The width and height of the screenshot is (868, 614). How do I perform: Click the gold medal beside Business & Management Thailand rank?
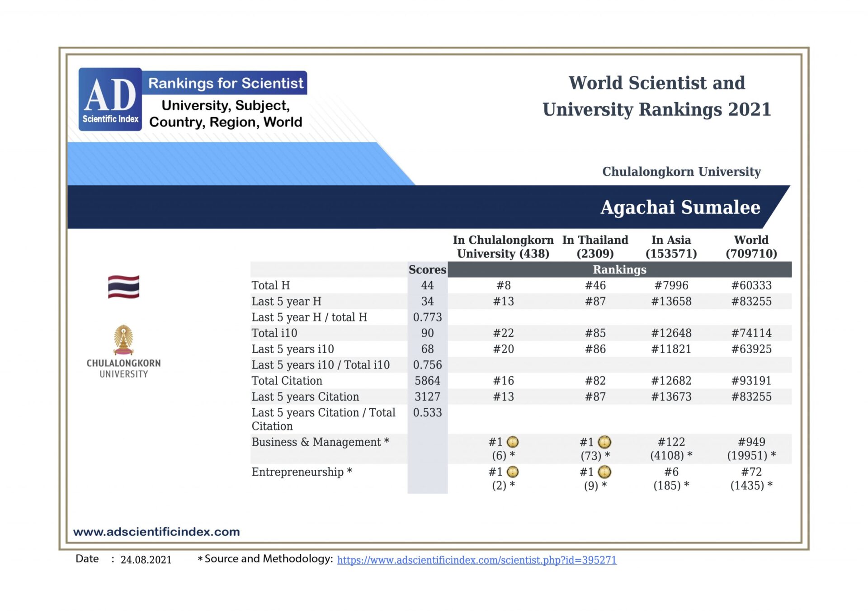pyautogui.click(x=604, y=442)
